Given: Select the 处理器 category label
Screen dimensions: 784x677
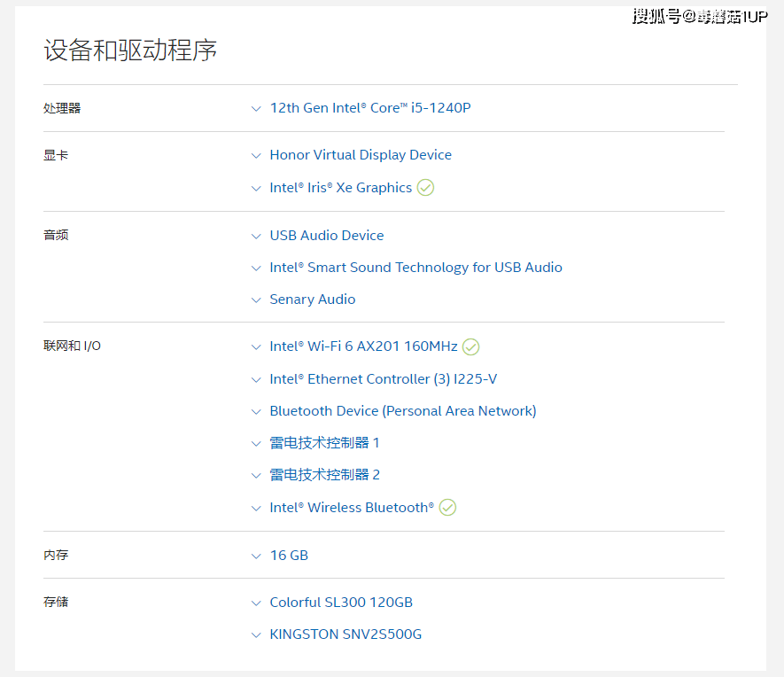Looking at the screenshot, I should pos(62,108).
